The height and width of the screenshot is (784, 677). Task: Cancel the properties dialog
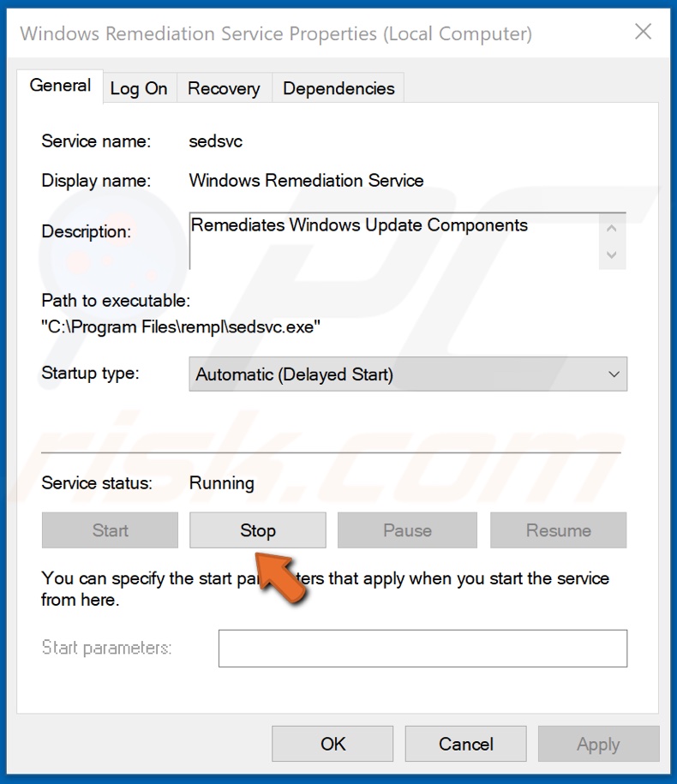pos(465,744)
